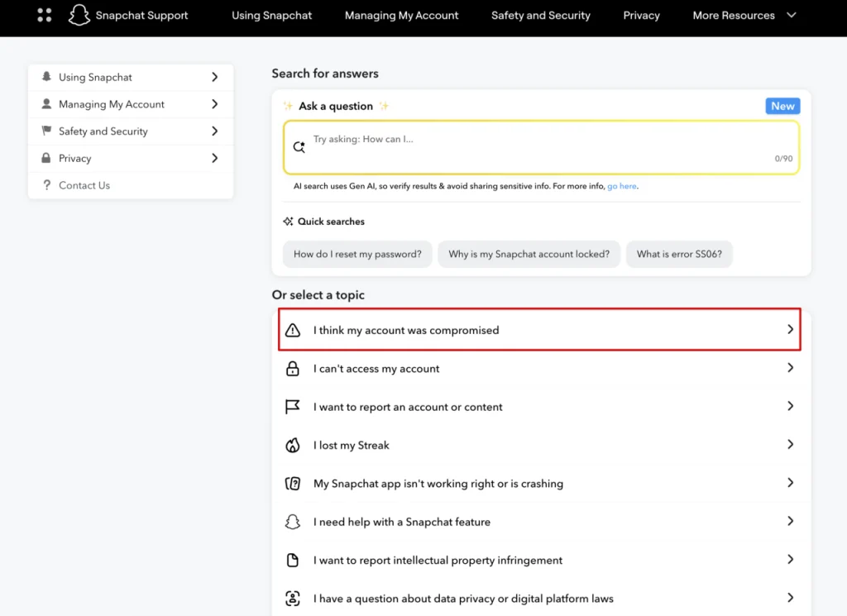The width and height of the screenshot is (847, 616).
Task: Click the padlock icon beside Privacy sidebar
Action: [46, 158]
